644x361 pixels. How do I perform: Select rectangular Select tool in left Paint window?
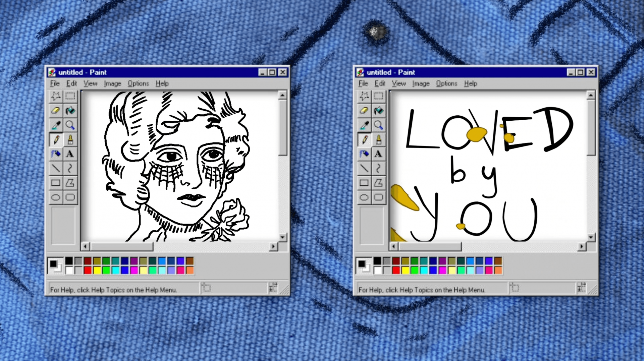pos(70,97)
